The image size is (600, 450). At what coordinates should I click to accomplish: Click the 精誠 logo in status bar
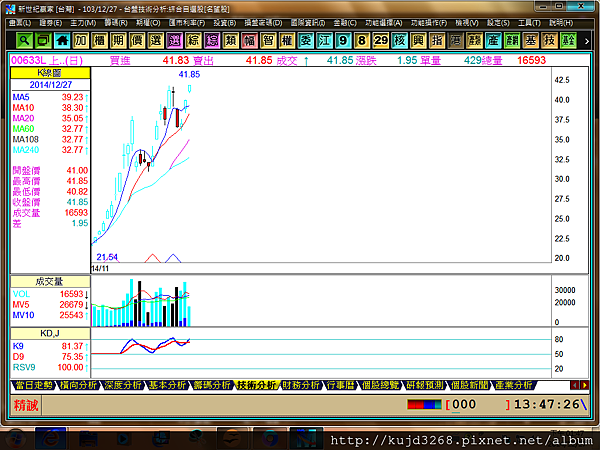point(26,405)
